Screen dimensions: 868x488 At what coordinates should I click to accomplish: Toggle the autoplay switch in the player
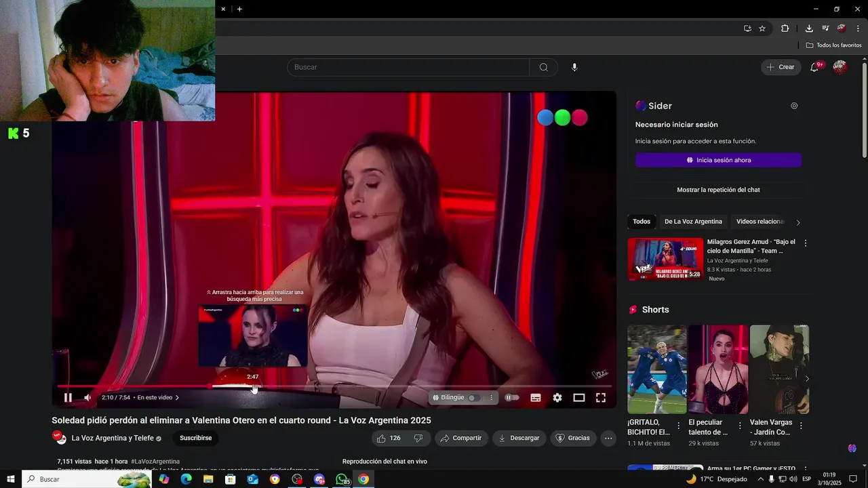pos(512,398)
